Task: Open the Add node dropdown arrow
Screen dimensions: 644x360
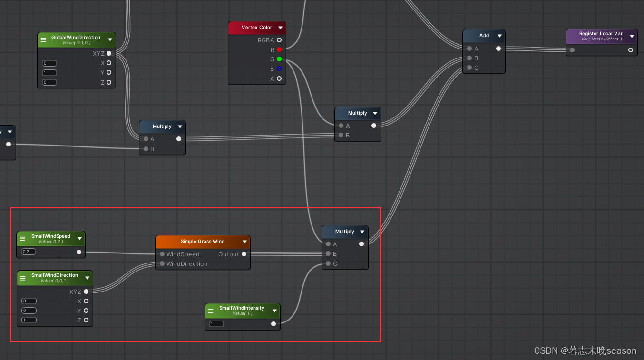Action: [499, 36]
